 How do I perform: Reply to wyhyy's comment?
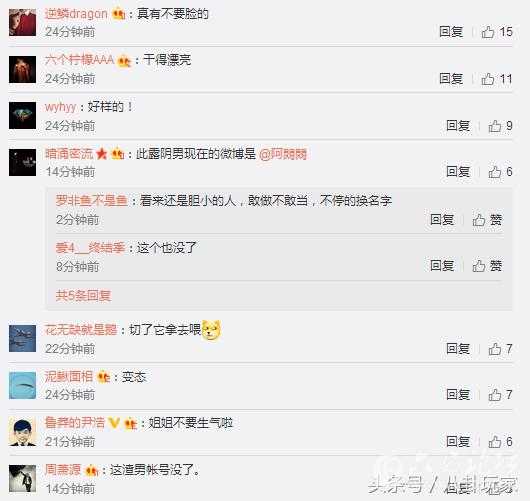[x=458, y=126]
